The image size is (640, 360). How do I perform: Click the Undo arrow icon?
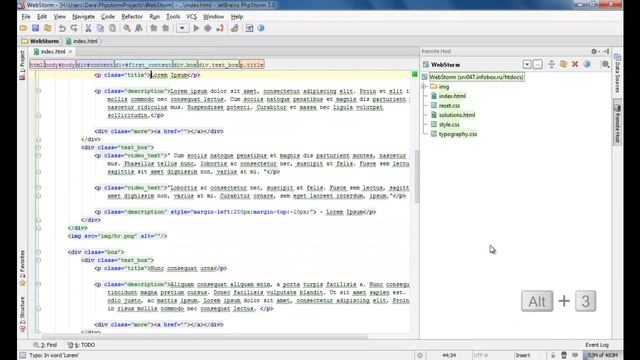62,28
